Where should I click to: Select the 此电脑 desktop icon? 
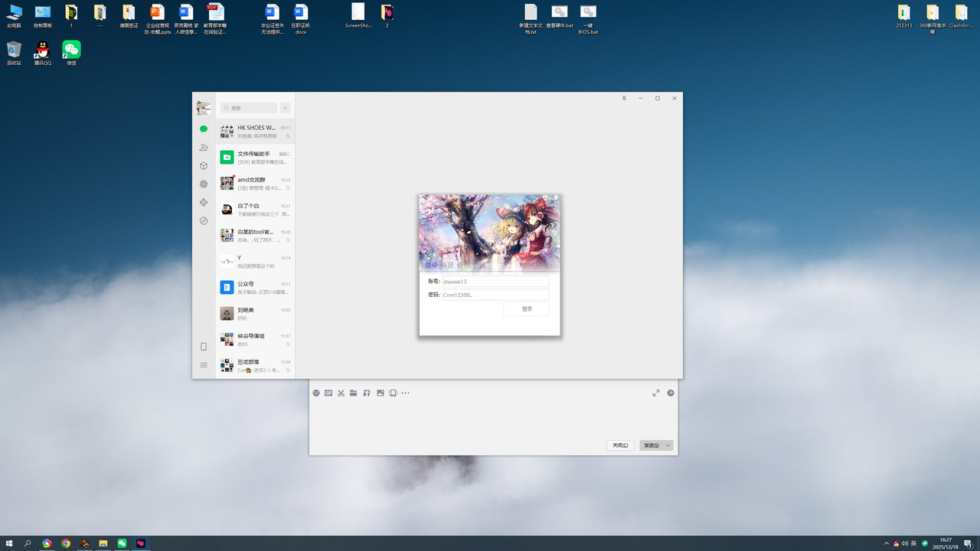tap(14, 16)
